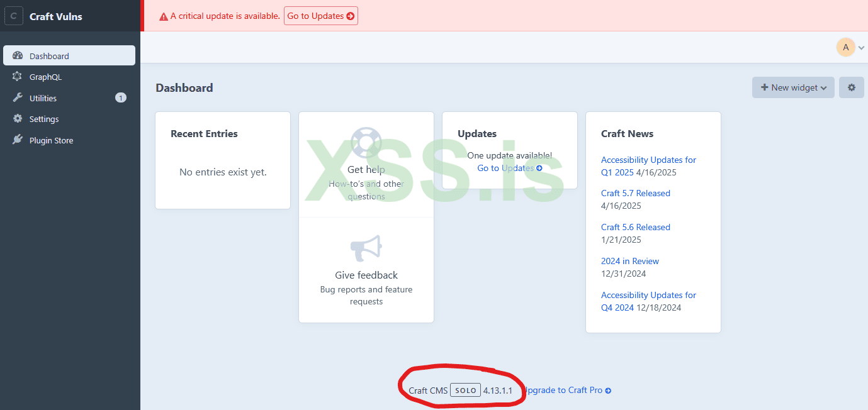Viewport: 868px width, 410px height.
Task: Open Craft 5.7 Released news link
Action: 636,193
